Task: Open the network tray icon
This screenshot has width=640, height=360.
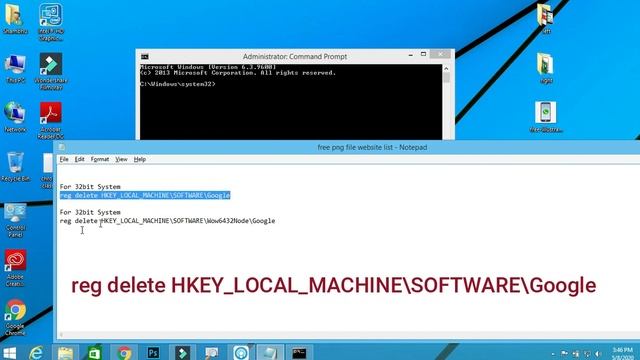Action: coord(587,353)
